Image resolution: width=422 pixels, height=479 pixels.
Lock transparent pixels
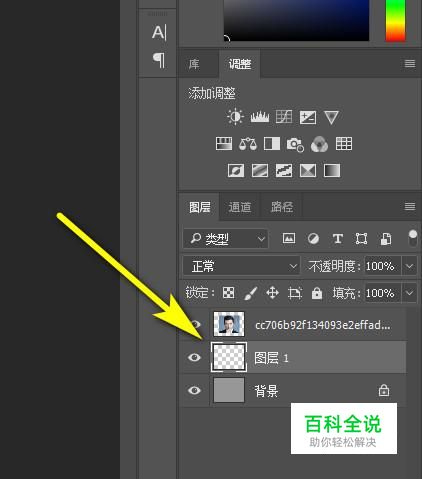[x=229, y=293]
